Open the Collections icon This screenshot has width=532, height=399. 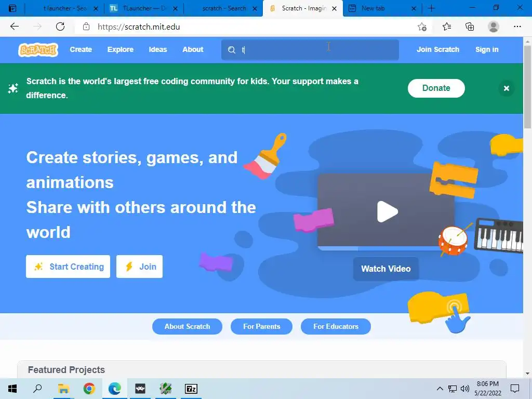point(470,26)
